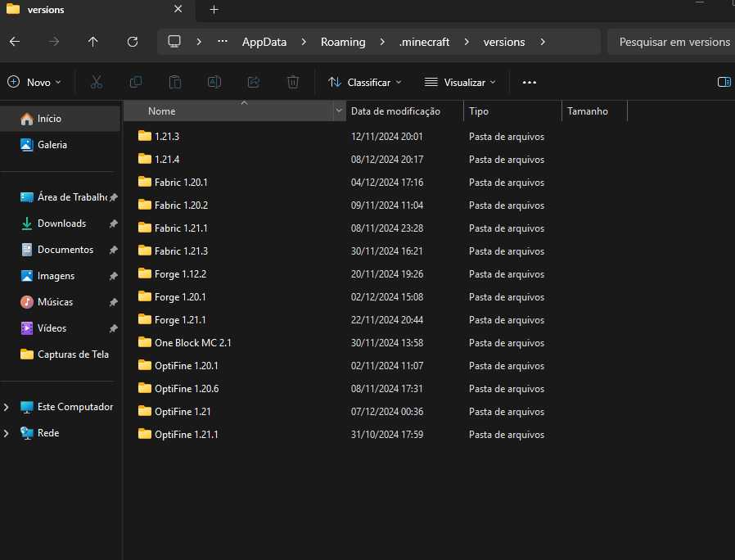Screen dimensions: 735x560
Task: Open the Nome column filter dropdown arrow
Action: point(339,111)
